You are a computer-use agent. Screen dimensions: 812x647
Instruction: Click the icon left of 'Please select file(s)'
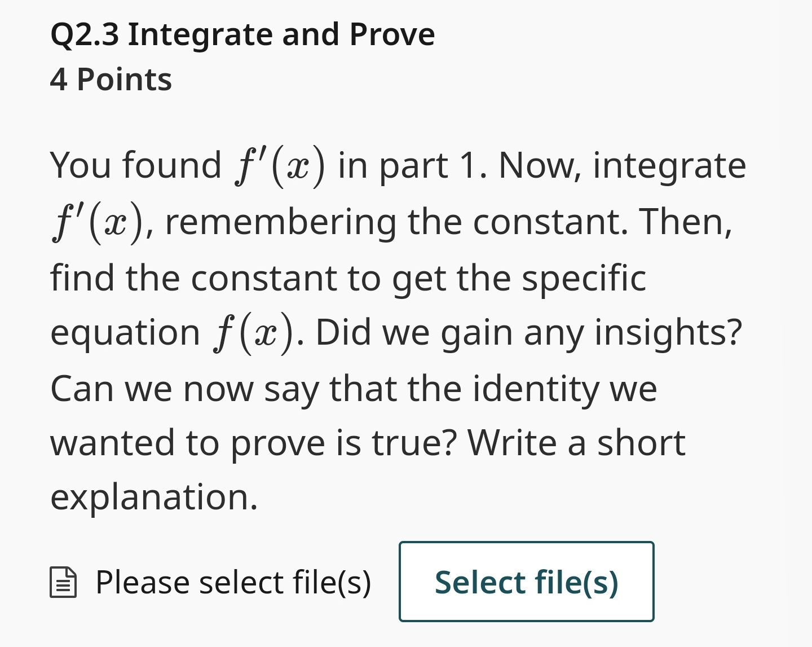(64, 582)
